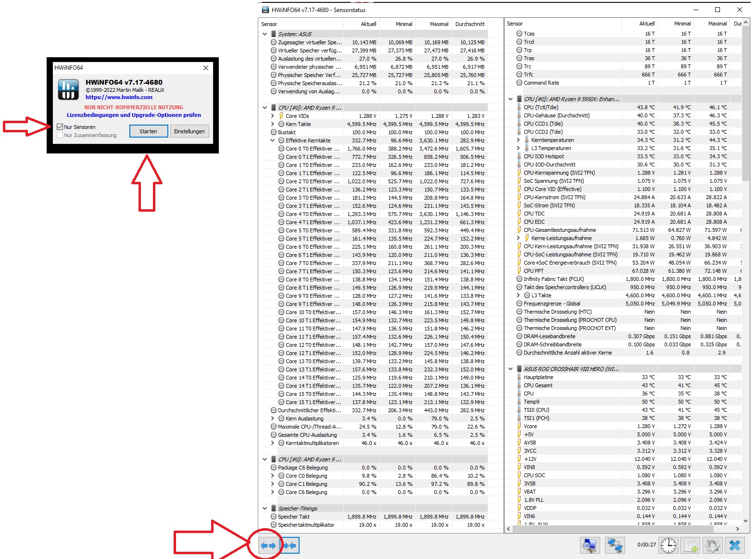The height and width of the screenshot is (559, 756).
Task: Click the circle icon beside Bustakt
Action: [274, 132]
